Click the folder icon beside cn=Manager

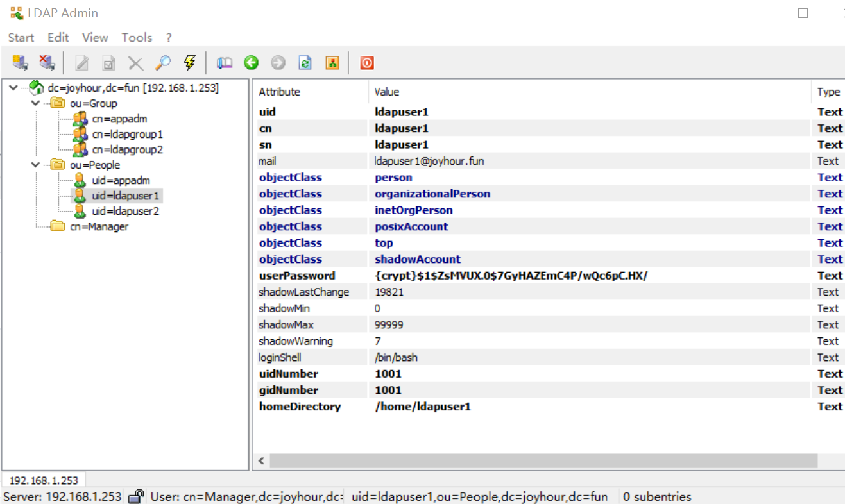coord(58,226)
